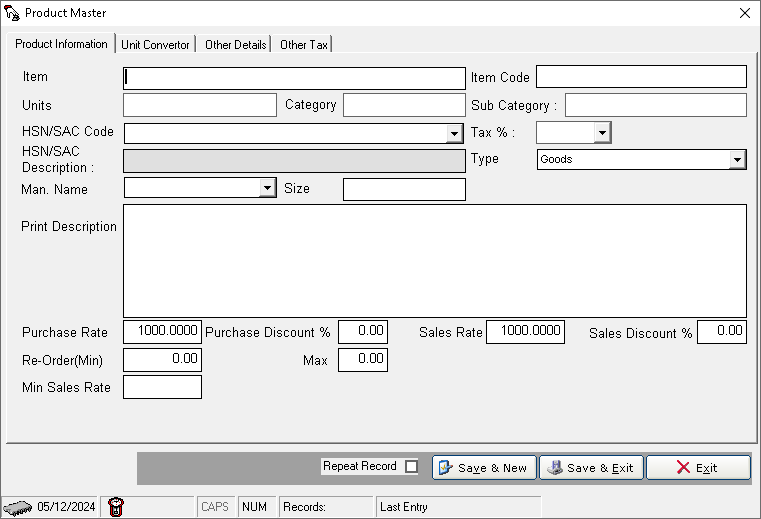
Task: Select the Sales Discount % field
Action: coord(722,332)
